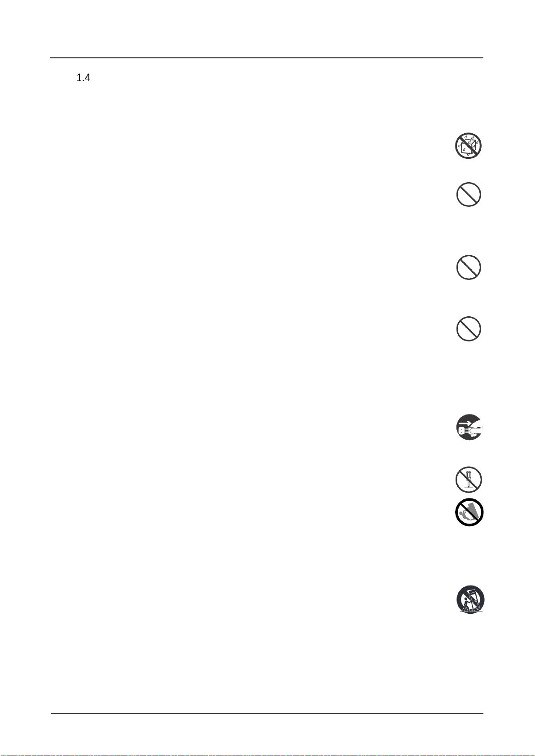Click the footer horizontal rule line
The image size is (535, 756).
[x=267, y=714]
